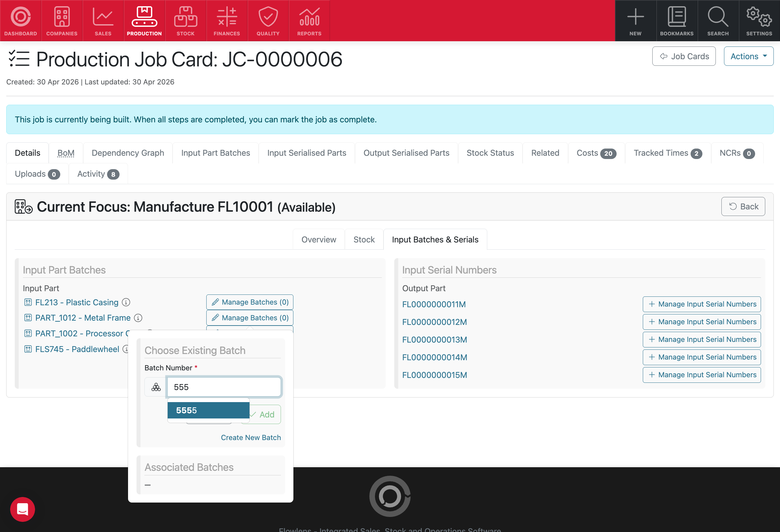Open the Stock module

(x=186, y=21)
